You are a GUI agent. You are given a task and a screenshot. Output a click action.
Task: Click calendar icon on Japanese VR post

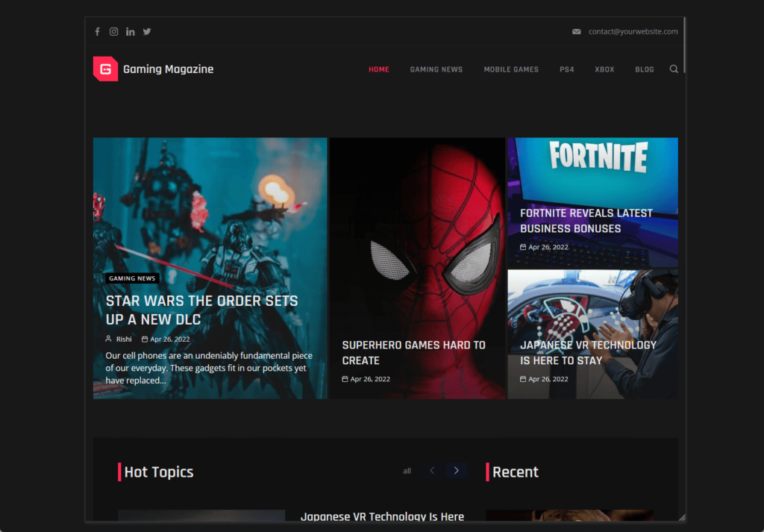point(523,379)
